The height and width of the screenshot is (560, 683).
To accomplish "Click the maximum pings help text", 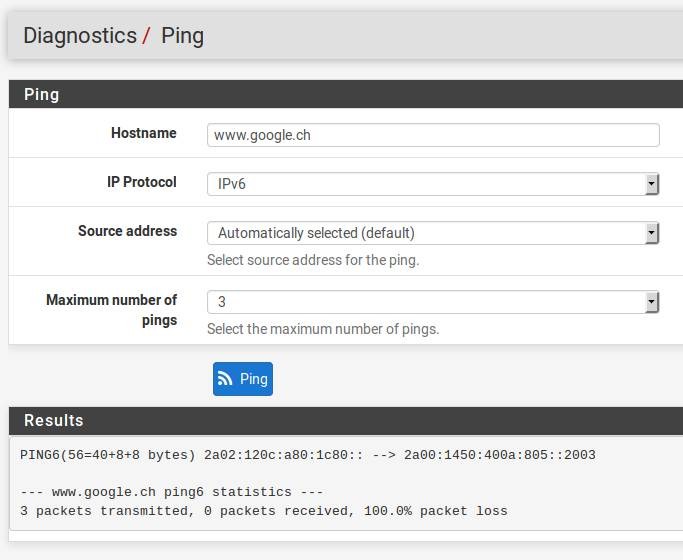I will point(323,329).
